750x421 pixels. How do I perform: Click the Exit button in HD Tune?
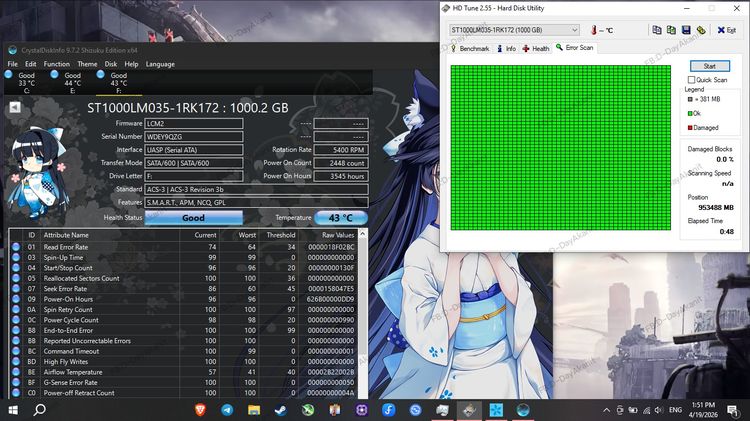coord(727,30)
